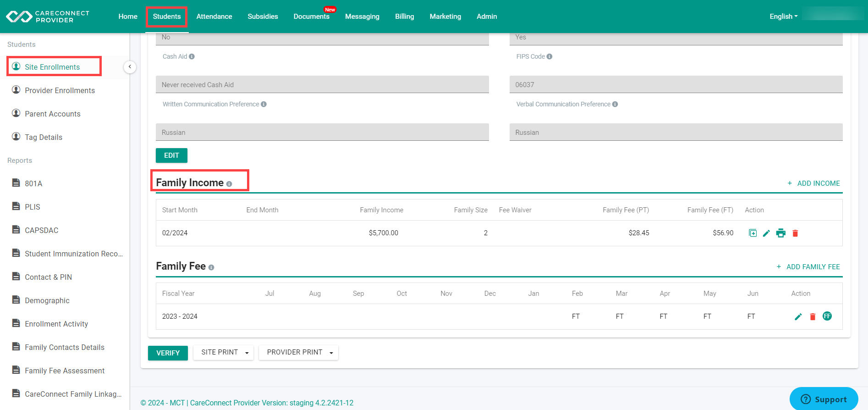The width and height of the screenshot is (868, 410).
Task: Click the $28.45 Family Fee (PT) value
Action: coord(639,233)
